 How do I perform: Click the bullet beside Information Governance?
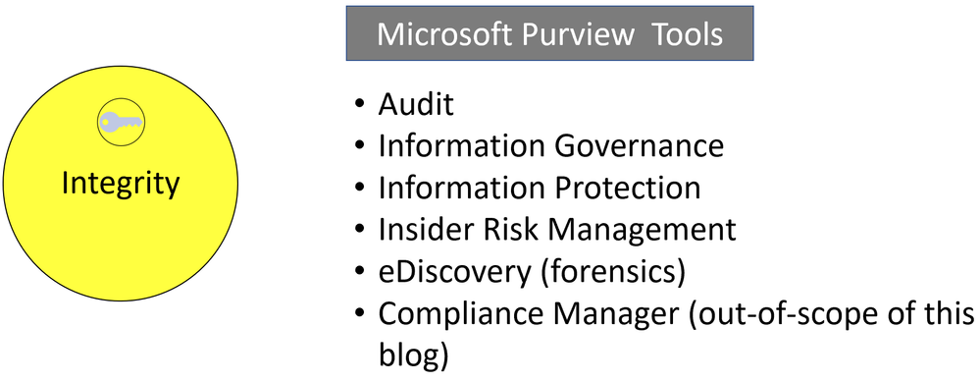click(359, 147)
